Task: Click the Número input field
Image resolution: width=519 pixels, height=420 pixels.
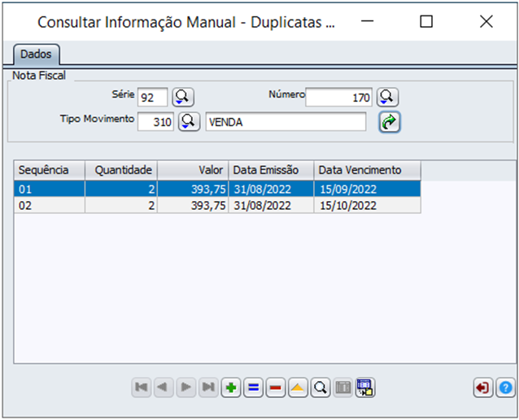Action: click(339, 98)
